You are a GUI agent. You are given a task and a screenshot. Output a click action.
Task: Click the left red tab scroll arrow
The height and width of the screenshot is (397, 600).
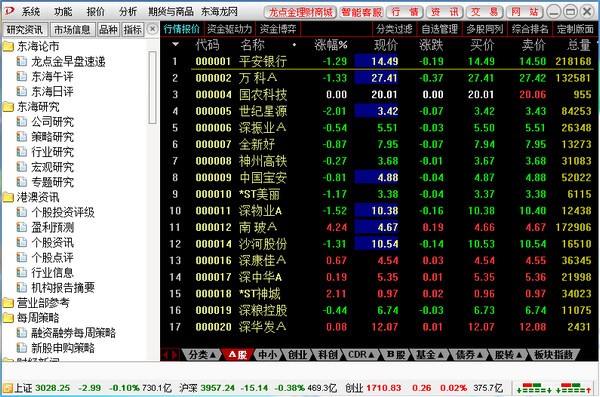tap(165, 355)
